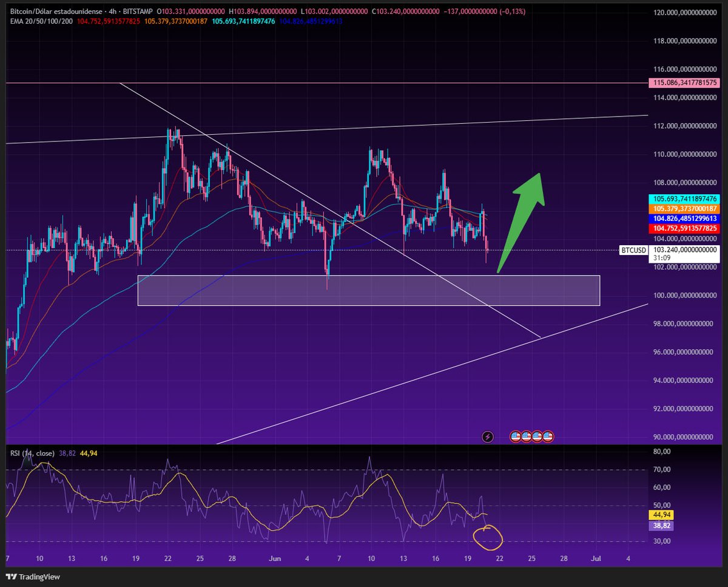This screenshot has height=587, width=728.
Task: Click the cyan 105.693,7411897476 label on price axis
Action: (684, 199)
